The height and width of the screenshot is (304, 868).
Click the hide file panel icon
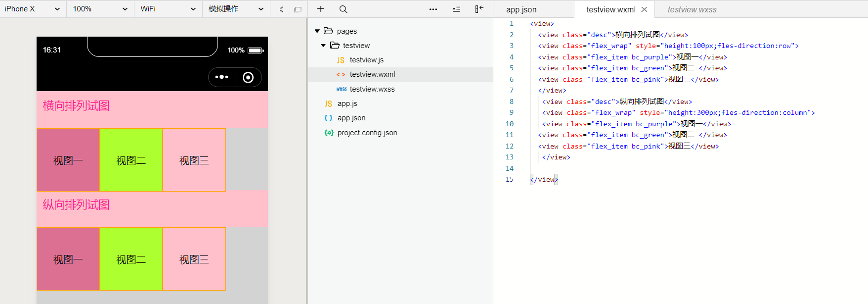click(479, 9)
